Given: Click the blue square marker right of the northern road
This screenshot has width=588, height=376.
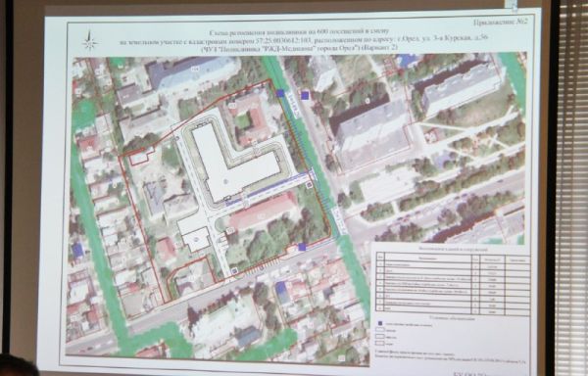Looking at the screenshot, I should (x=305, y=95).
